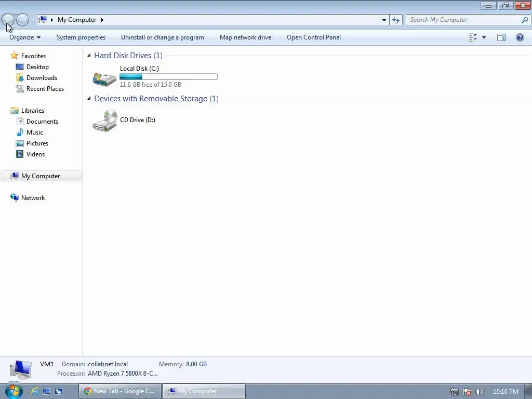Restore down the window
Viewport: 532px width, 399px height.
[x=505, y=5]
